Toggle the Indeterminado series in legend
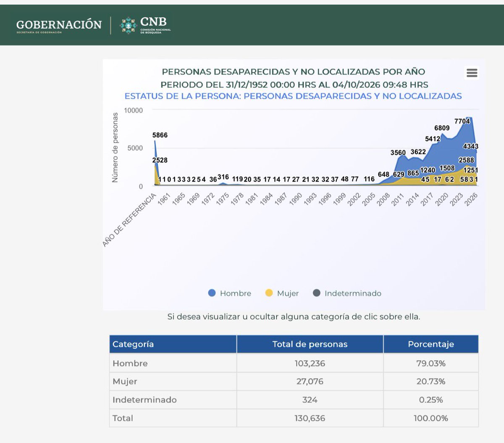Viewport: 504px width, 443px height. 347,293
